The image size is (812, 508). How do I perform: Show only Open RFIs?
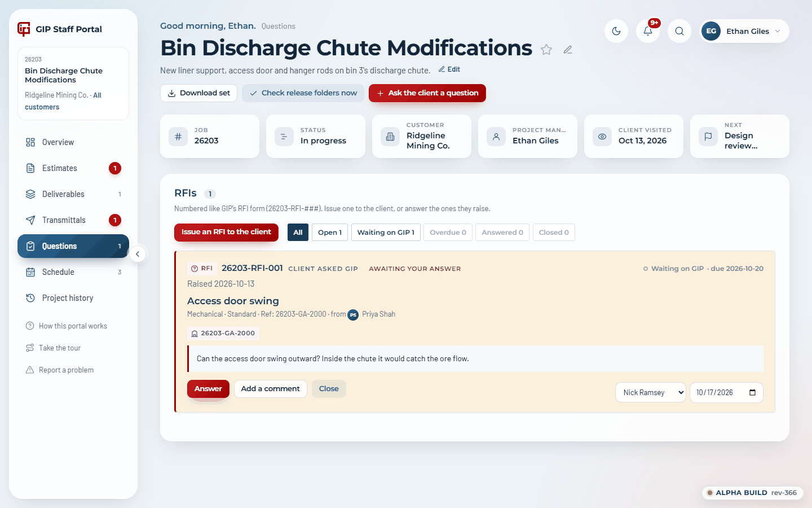(330, 233)
